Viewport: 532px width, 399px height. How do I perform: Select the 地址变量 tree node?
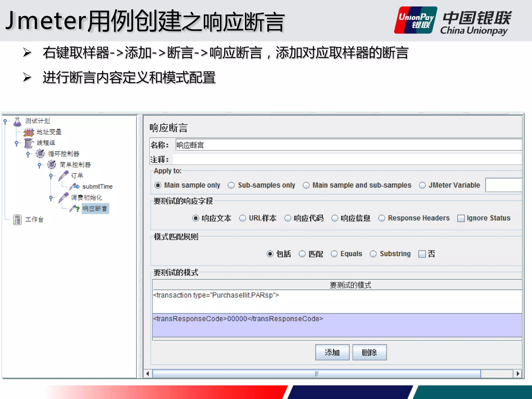coord(49,132)
